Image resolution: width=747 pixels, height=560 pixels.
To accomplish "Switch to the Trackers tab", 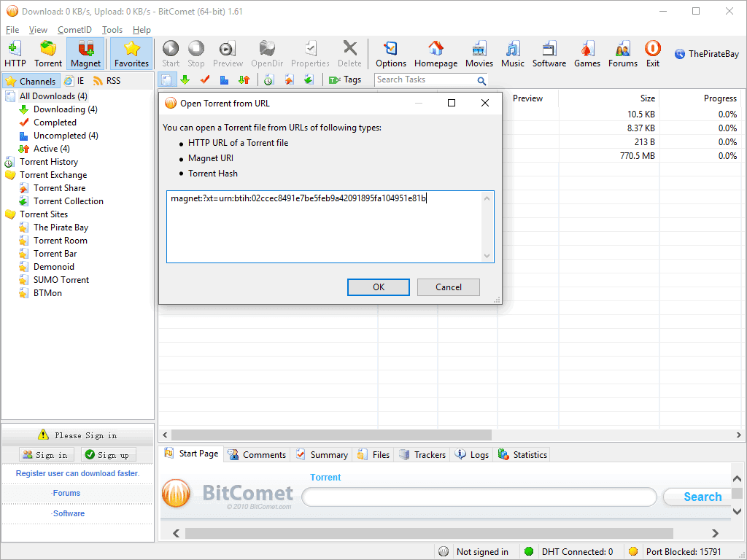I will 422,455.
